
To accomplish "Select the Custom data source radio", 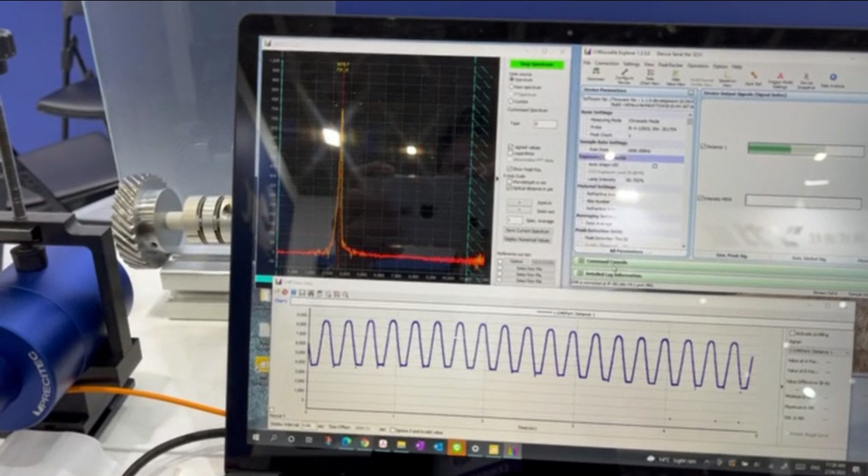I will coord(511,101).
